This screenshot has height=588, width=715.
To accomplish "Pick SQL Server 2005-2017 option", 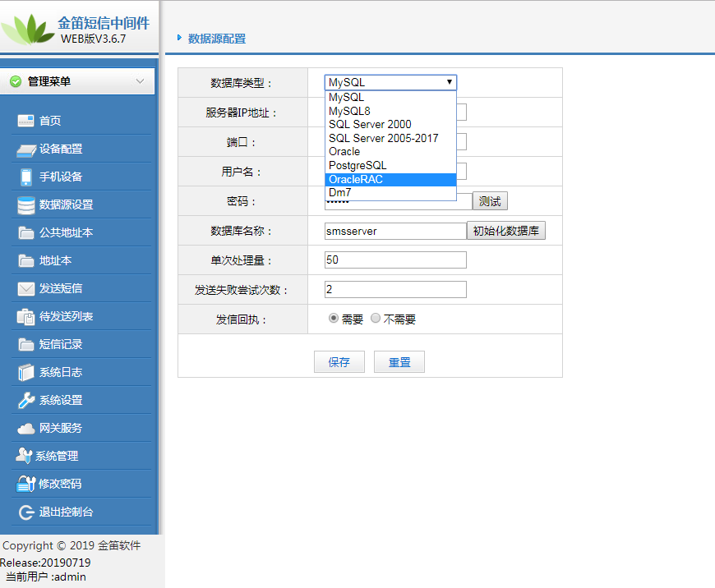I will [383, 138].
